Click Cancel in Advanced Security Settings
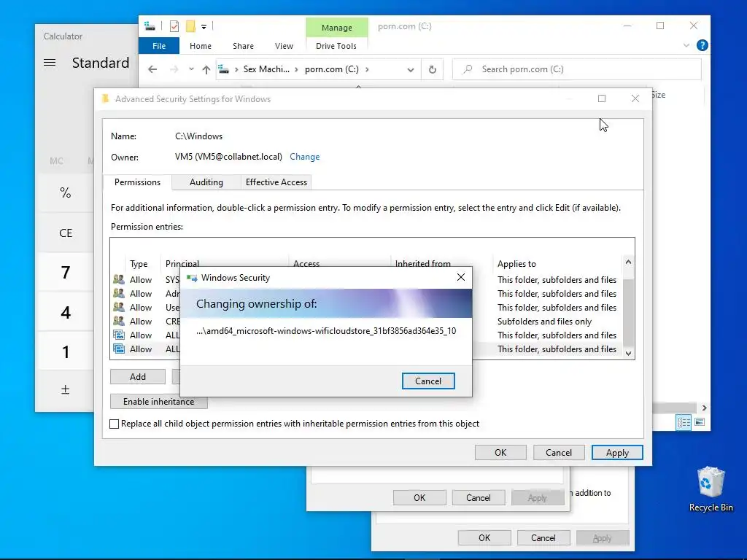This screenshot has height=560, width=747. 558,452
